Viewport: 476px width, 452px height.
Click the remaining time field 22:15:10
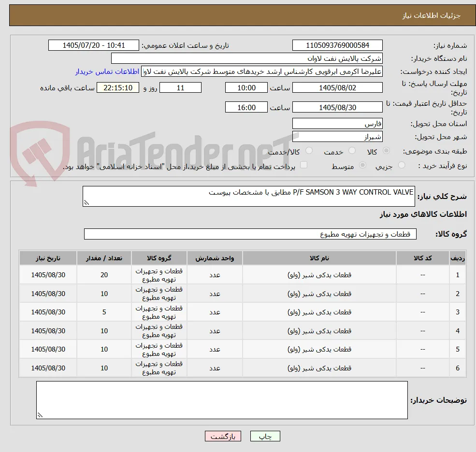118,88
